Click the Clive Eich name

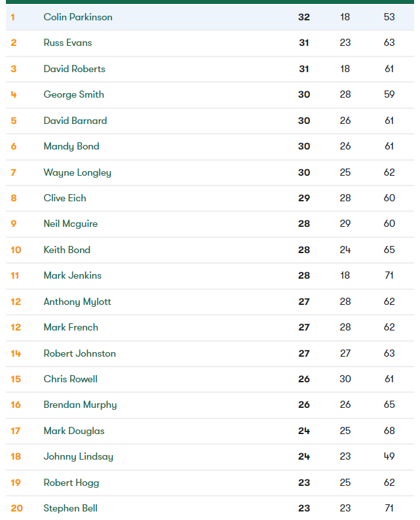[x=65, y=198]
